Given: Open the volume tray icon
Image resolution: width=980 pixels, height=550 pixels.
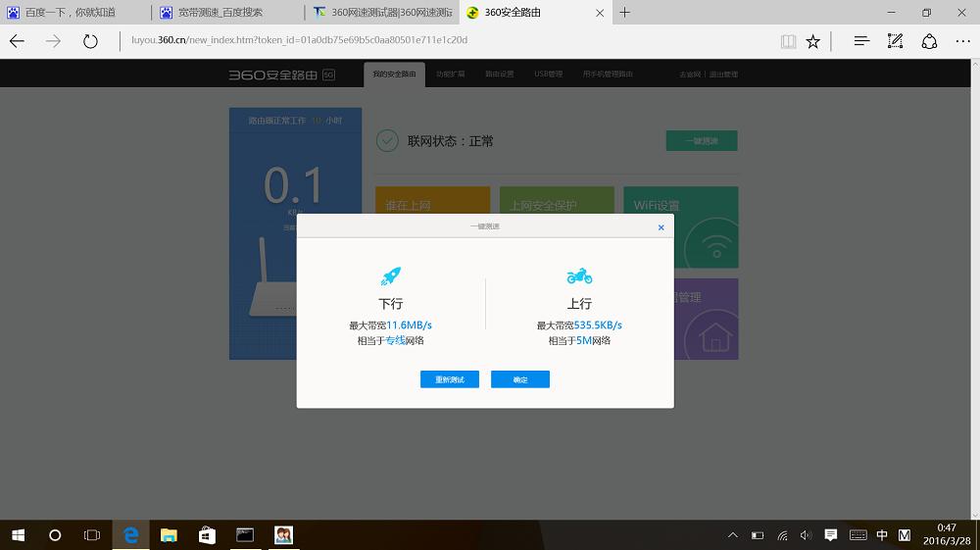Looking at the screenshot, I should [x=806, y=535].
